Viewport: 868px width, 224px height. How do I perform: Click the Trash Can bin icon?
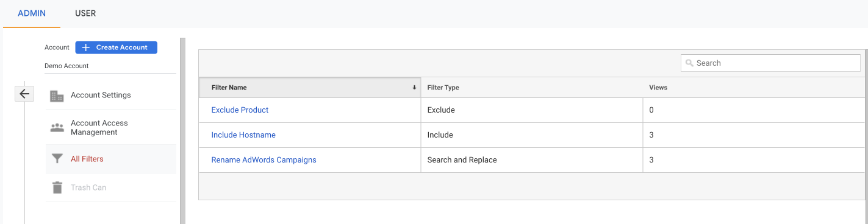57,187
